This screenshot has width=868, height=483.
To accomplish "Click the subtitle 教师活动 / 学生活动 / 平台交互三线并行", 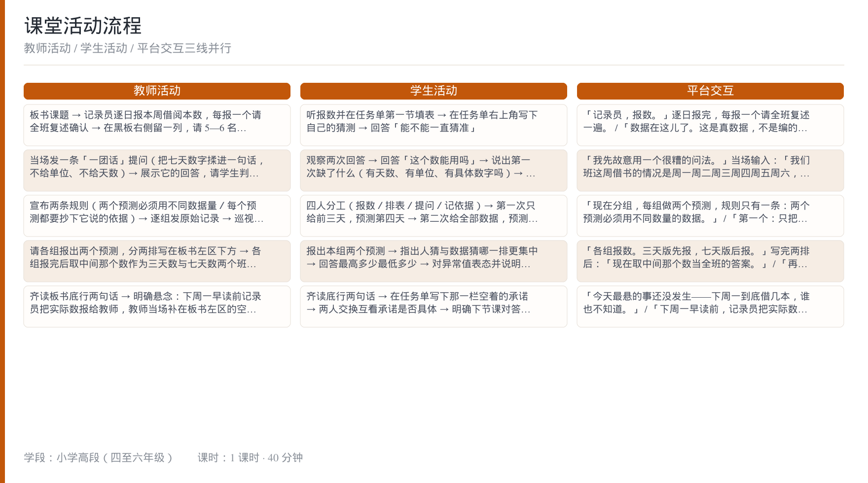I will point(128,48).
